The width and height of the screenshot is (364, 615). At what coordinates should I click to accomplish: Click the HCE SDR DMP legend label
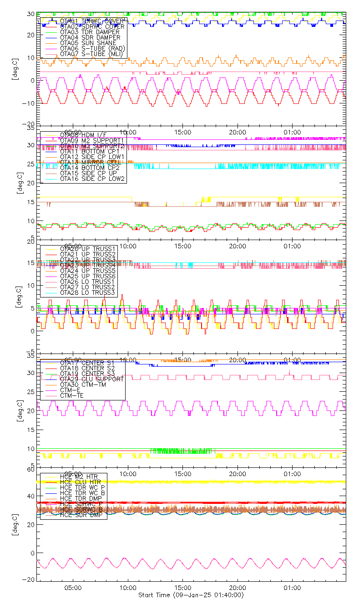click(81, 515)
